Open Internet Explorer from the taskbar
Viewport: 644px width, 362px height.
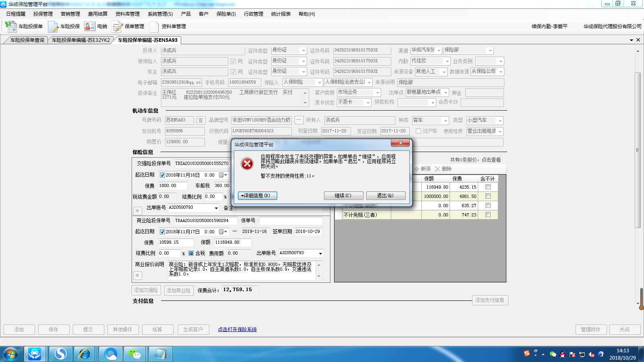coord(85,354)
